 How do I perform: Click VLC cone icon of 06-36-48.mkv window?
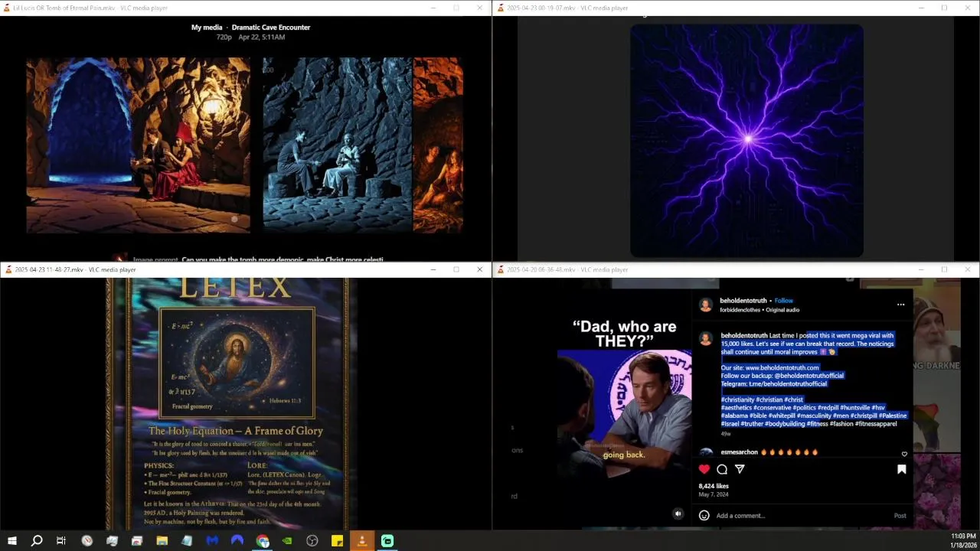pyautogui.click(x=501, y=269)
